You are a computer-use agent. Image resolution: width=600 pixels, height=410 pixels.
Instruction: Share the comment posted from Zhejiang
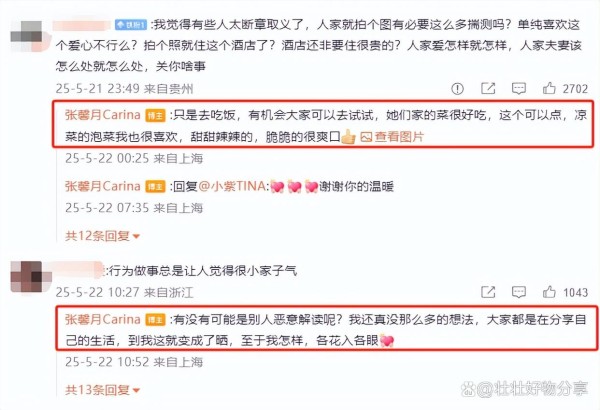(x=488, y=292)
